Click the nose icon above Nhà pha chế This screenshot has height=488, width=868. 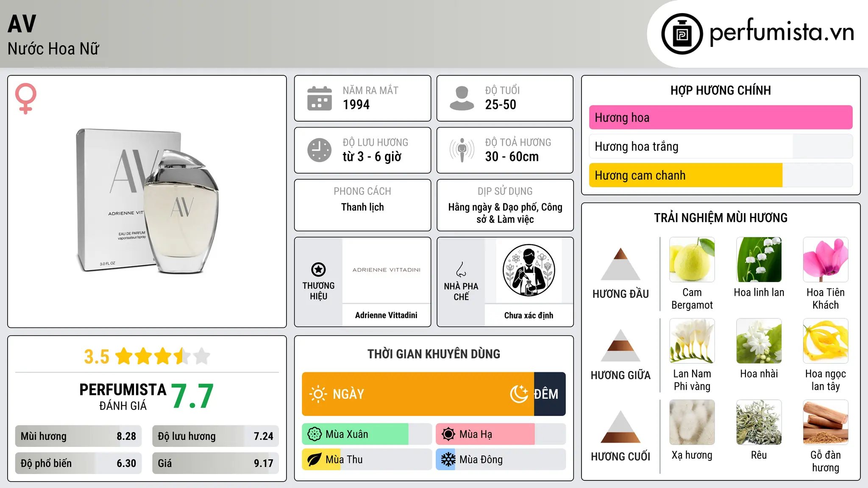point(461,269)
